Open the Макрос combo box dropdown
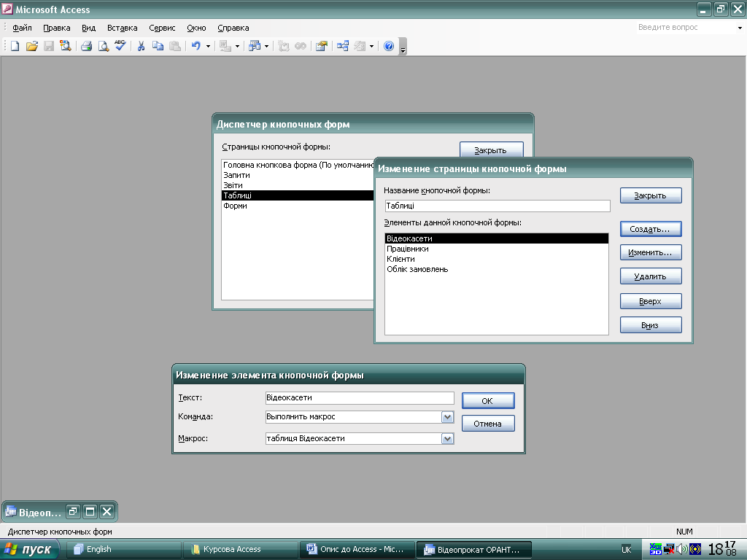 coord(447,438)
